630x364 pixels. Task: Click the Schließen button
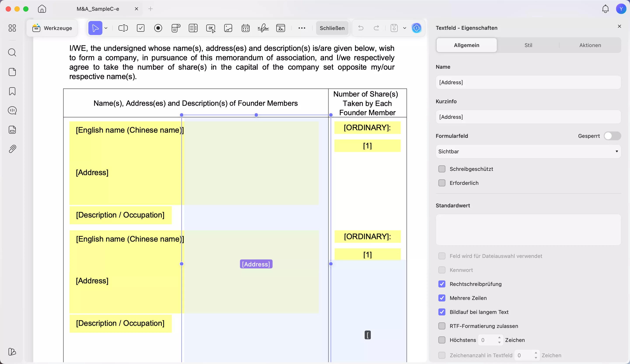(332, 28)
